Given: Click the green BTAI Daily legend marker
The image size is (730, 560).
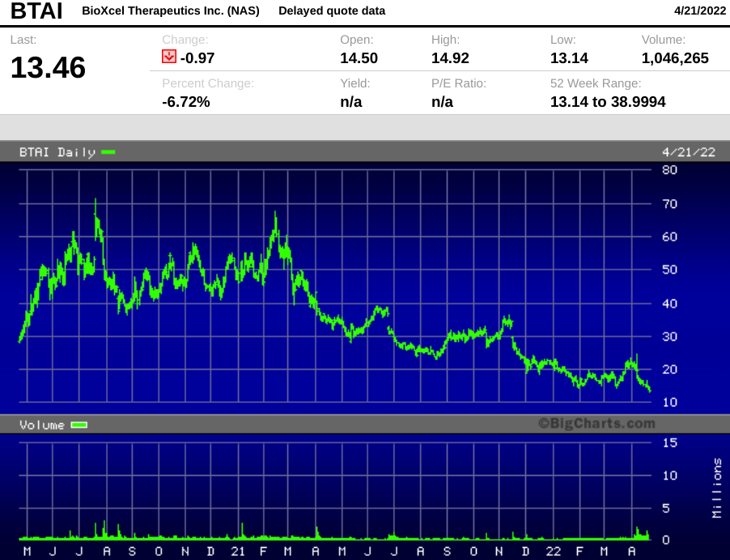Looking at the screenshot, I should pyautogui.click(x=108, y=152).
